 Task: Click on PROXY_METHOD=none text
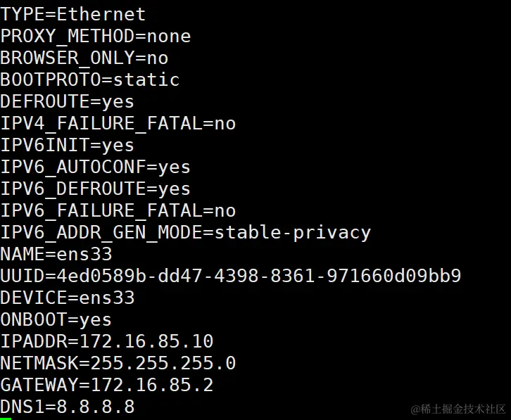[96, 36]
